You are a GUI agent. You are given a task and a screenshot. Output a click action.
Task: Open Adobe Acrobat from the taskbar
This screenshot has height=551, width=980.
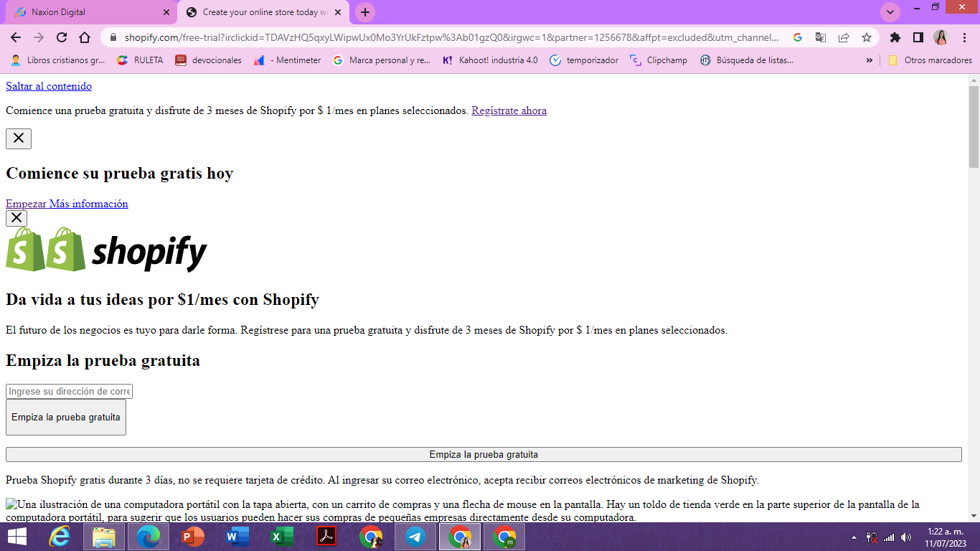[326, 537]
